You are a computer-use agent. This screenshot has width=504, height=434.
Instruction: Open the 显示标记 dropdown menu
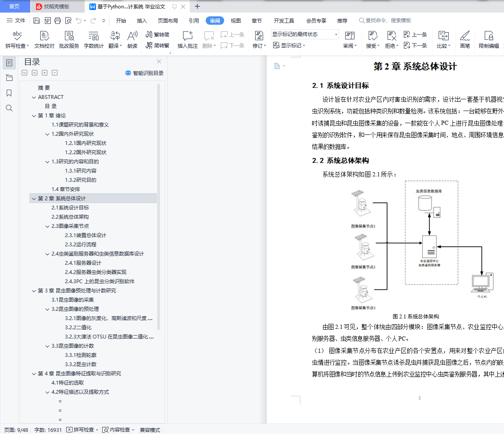(289, 46)
